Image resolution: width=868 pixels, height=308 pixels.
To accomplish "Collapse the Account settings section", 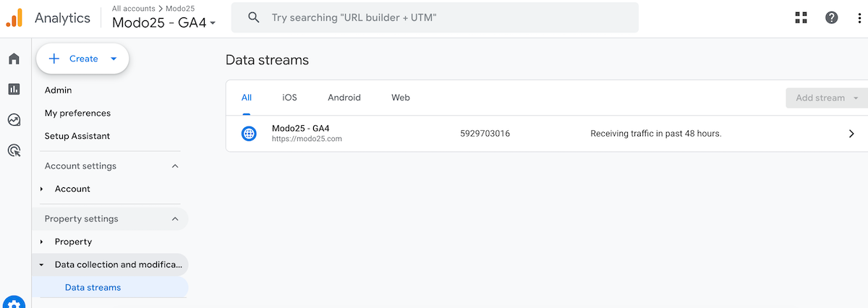I will click(174, 166).
